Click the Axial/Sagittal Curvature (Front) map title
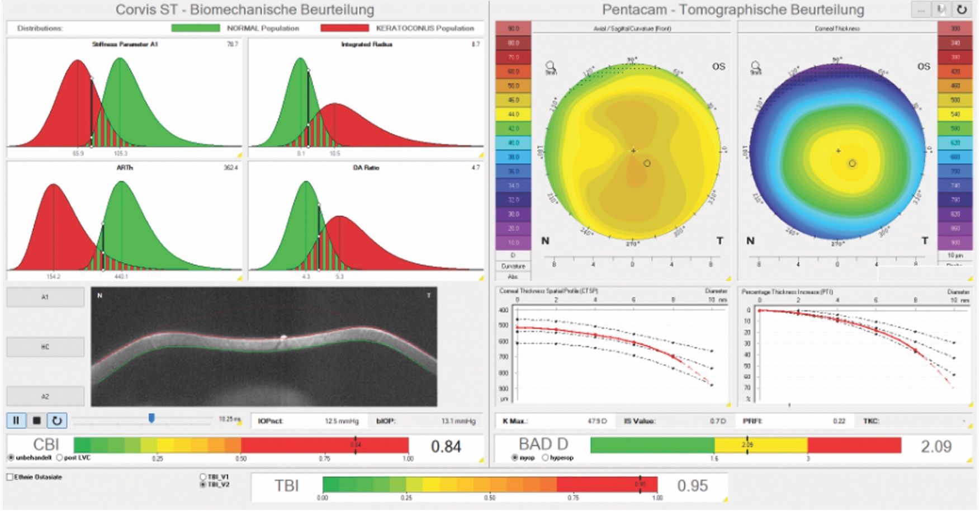Image resolution: width=980 pixels, height=511 pixels. [632, 29]
